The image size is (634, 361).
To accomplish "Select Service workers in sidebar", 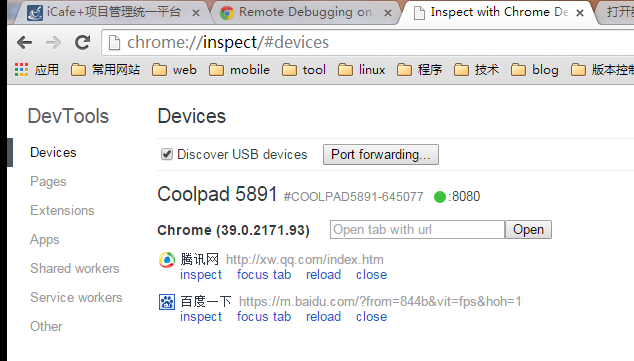I will click(76, 298).
